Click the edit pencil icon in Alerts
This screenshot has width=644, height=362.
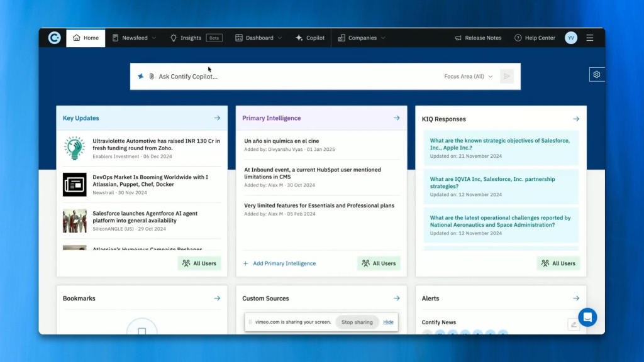(x=573, y=324)
